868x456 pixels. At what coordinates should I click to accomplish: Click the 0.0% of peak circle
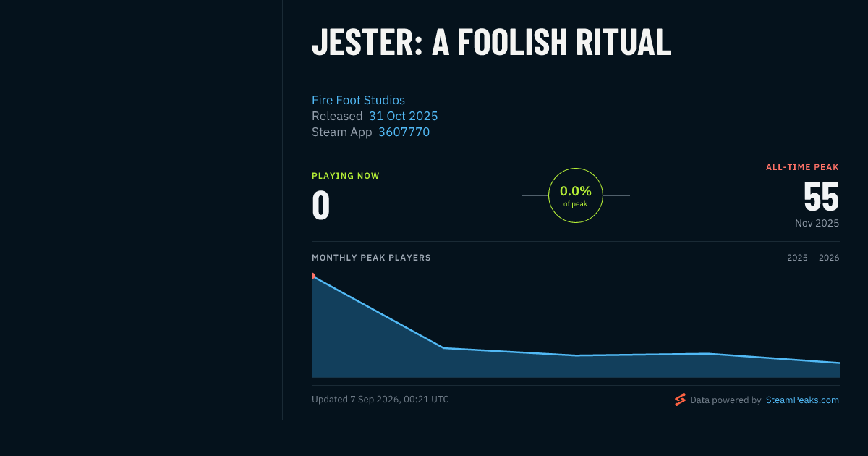[576, 195]
